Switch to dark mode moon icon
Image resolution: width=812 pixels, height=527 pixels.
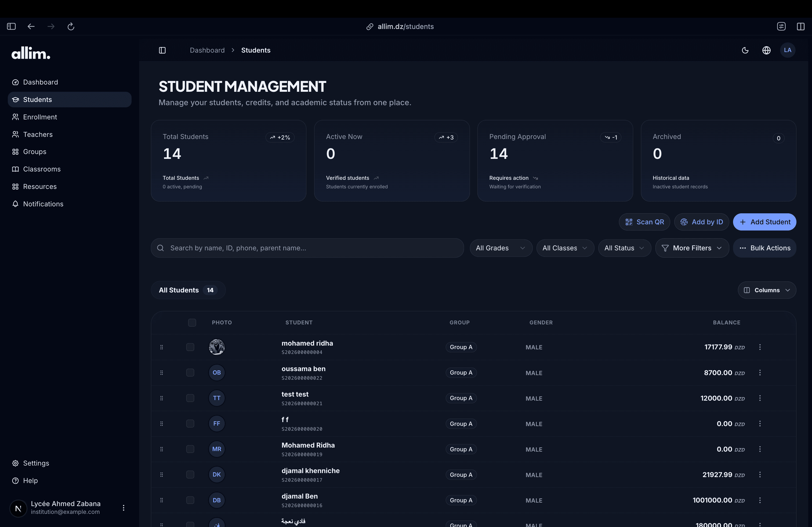click(745, 50)
